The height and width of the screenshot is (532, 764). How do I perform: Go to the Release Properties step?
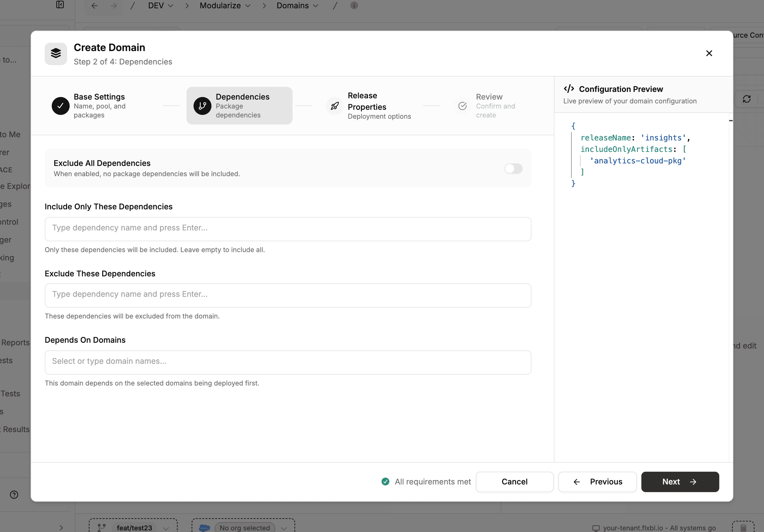click(369, 106)
